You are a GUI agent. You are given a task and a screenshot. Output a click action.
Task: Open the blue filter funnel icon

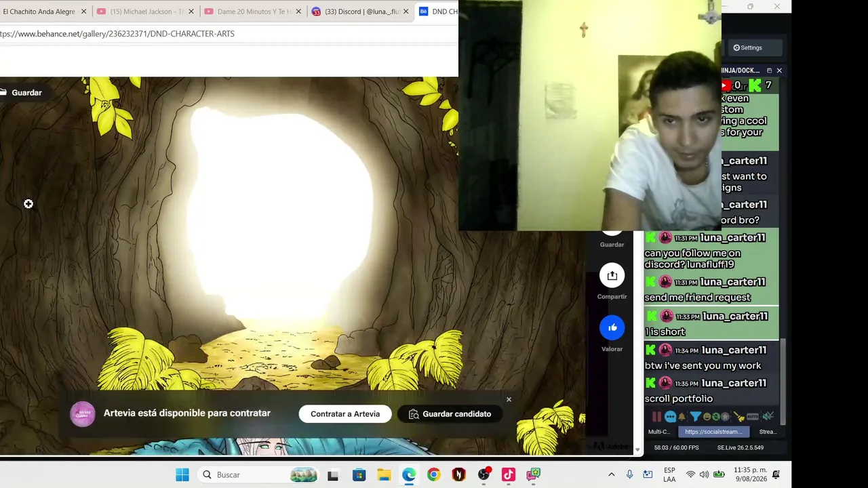click(695, 417)
